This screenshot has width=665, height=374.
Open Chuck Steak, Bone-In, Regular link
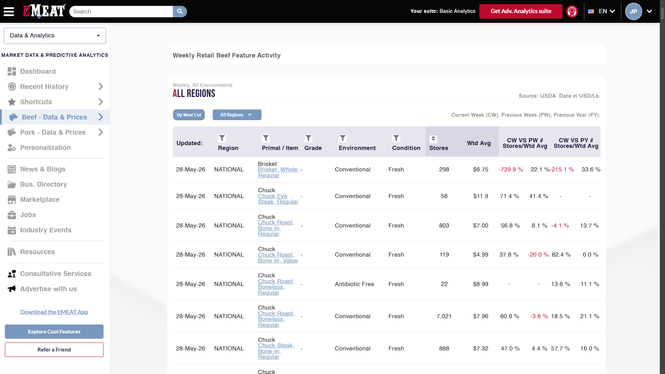(x=276, y=351)
